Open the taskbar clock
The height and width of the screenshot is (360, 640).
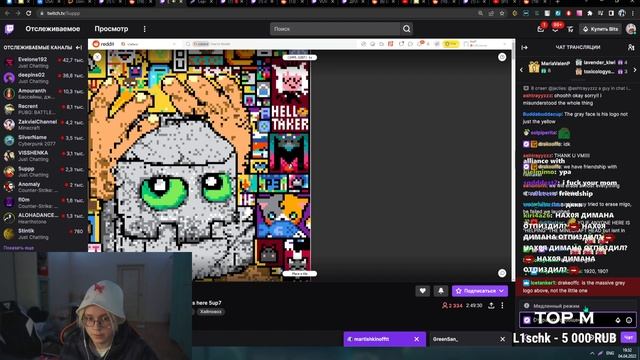pyautogui.click(x=628, y=353)
